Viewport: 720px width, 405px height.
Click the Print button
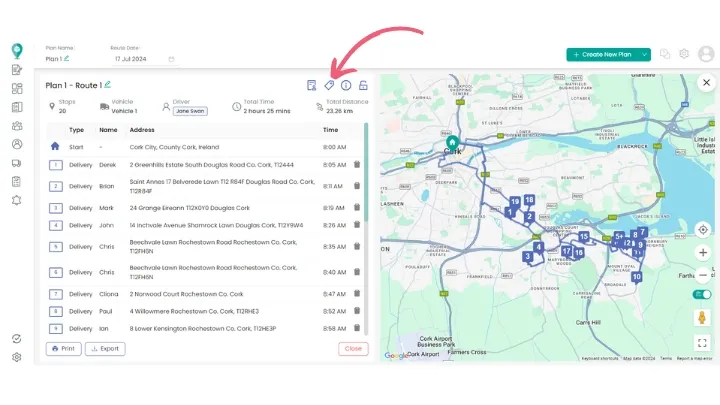(x=63, y=349)
